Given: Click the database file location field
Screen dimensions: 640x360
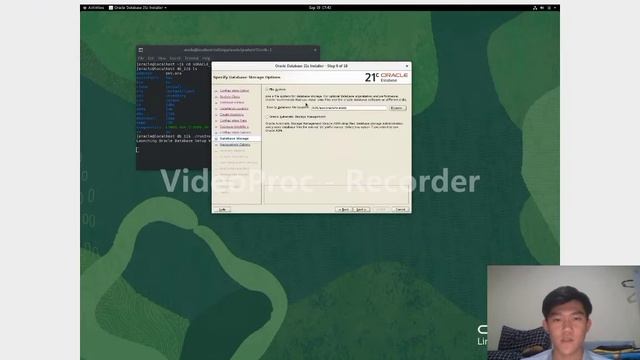Looking at the screenshot, I should click(349, 108).
